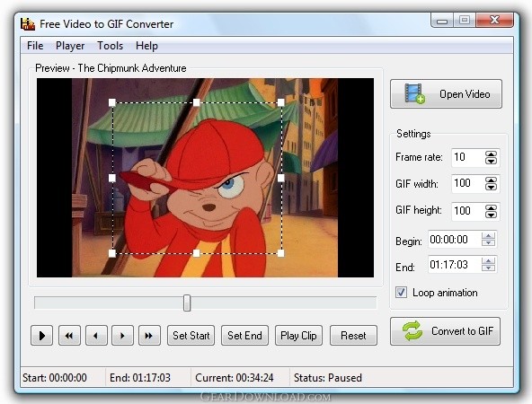This screenshot has height=404, width=532.
Task: Step back one frame with left arrow
Action: pyautogui.click(x=96, y=336)
